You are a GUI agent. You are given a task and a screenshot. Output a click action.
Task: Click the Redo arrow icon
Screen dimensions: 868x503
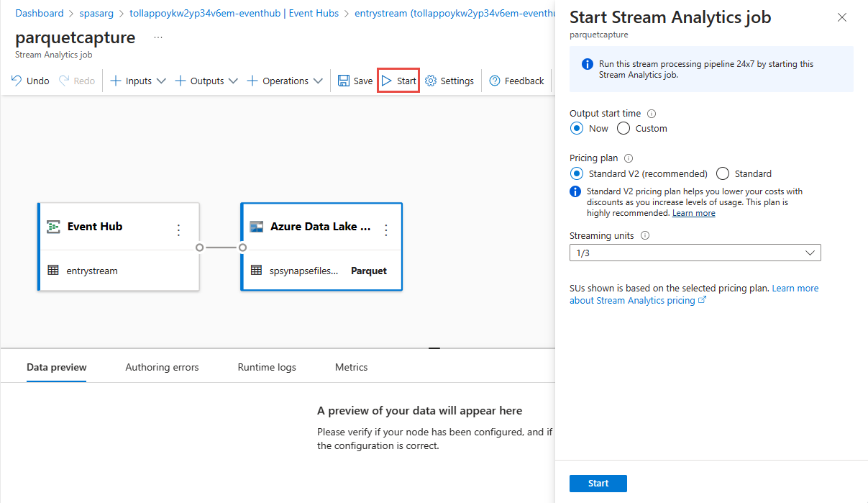[63, 81]
